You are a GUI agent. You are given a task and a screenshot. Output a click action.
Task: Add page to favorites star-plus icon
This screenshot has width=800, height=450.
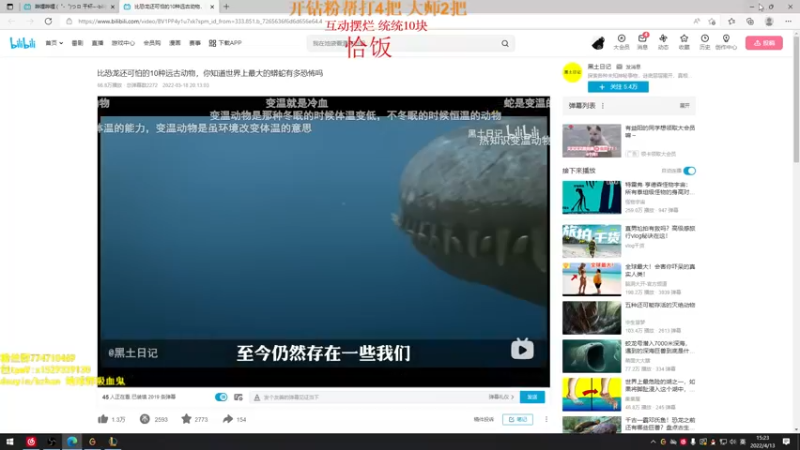[712, 21]
